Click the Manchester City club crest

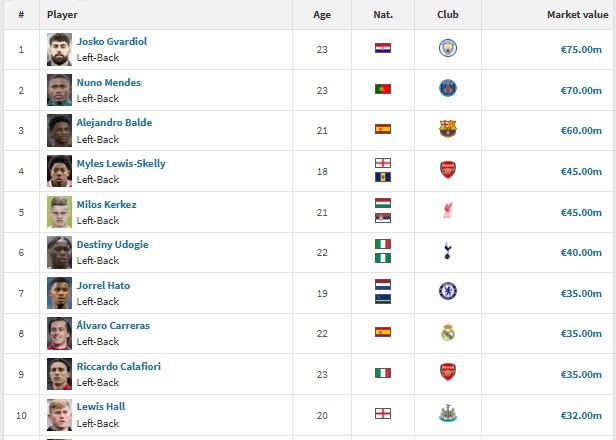click(x=447, y=48)
